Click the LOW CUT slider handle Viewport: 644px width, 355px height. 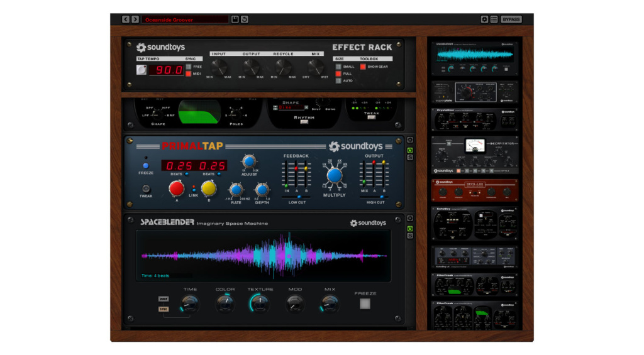[299, 197]
